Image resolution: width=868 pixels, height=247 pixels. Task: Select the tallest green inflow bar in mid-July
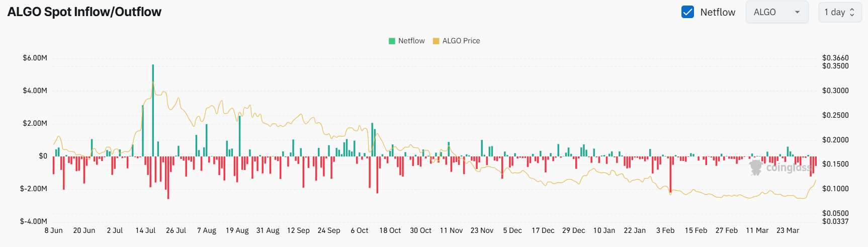point(153,111)
